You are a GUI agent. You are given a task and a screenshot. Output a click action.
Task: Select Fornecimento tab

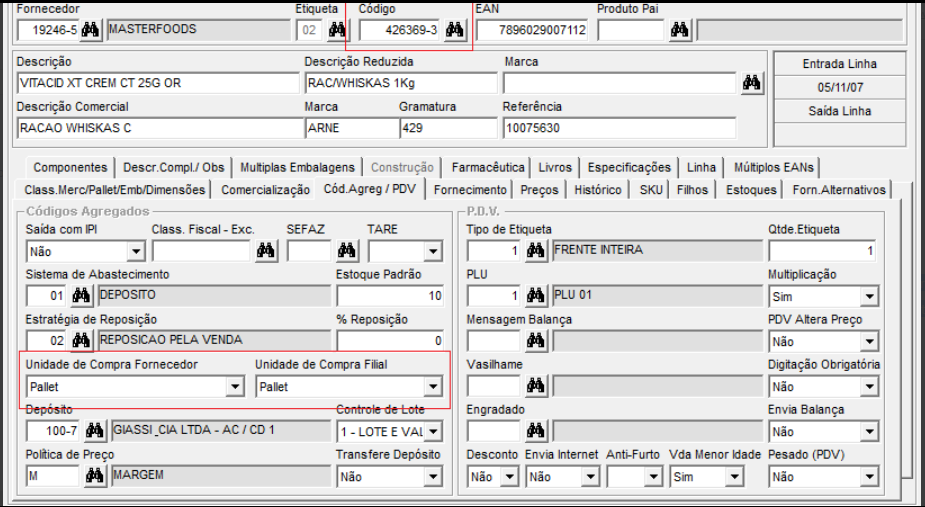pos(470,190)
